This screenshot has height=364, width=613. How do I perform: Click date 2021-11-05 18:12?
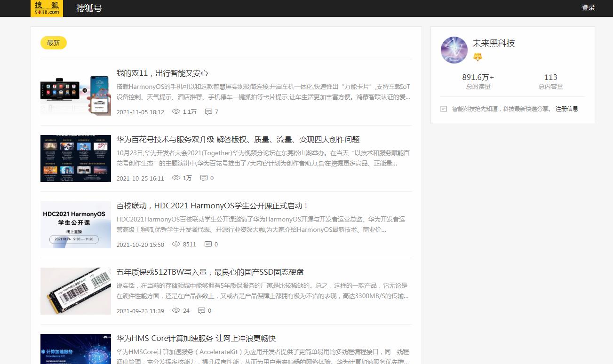(140, 112)
